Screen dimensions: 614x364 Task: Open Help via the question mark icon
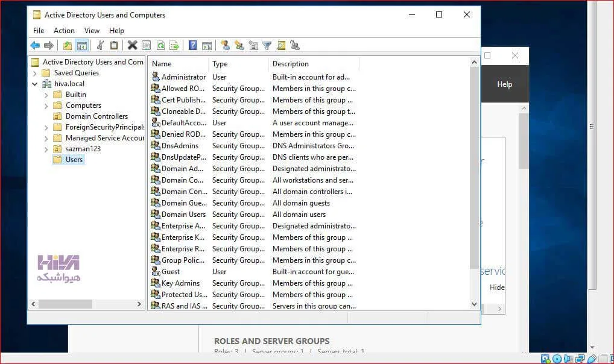[192, 45]
